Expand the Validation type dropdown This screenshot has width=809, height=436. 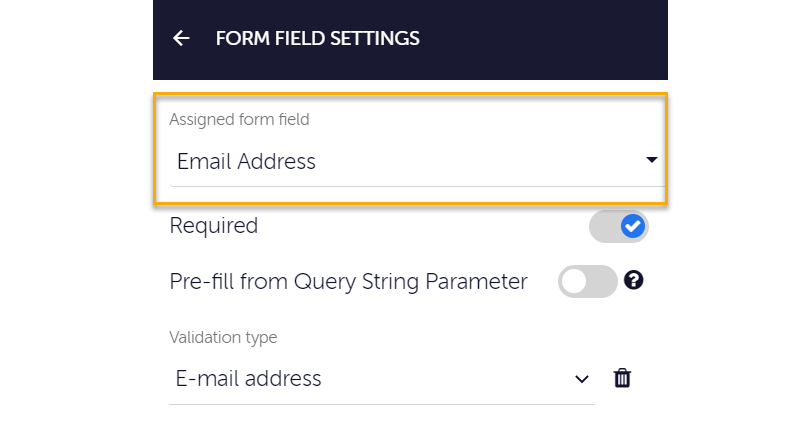[380, 380]
